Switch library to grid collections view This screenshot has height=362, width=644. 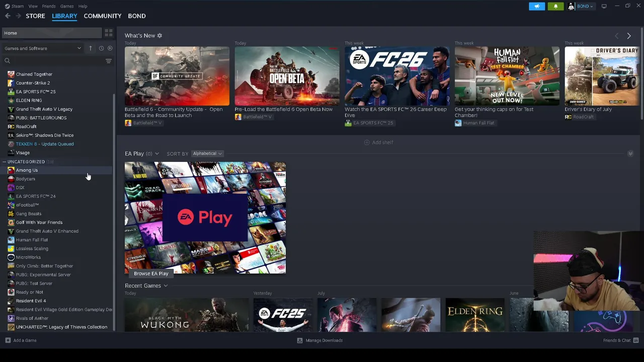click(x=109, y=33)
